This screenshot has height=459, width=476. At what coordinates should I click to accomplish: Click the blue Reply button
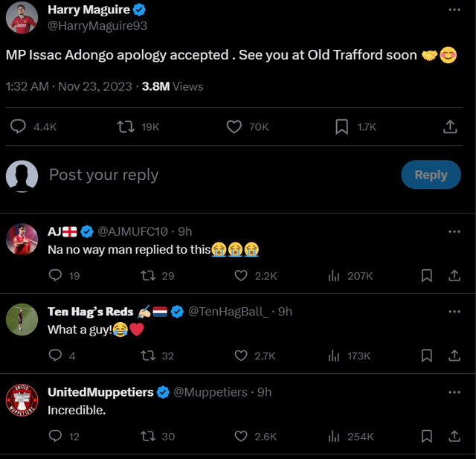[x=431, y=175]
